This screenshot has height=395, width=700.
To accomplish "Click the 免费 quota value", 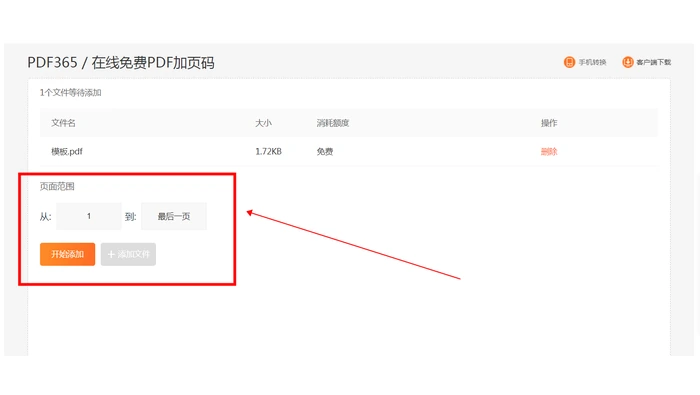I will point(325,152).
